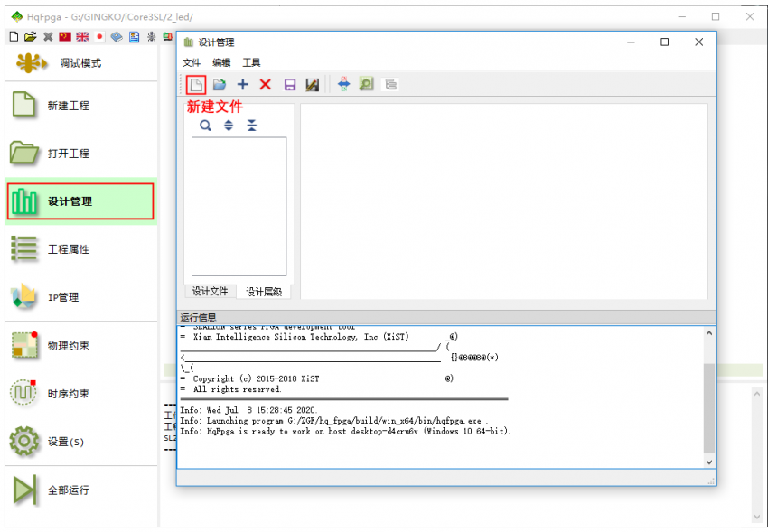Image resolution: width=768 pixels, height=532 pixels.
Task: Switch to the 设计层级 tab
Action: click(x=264, y=292)
